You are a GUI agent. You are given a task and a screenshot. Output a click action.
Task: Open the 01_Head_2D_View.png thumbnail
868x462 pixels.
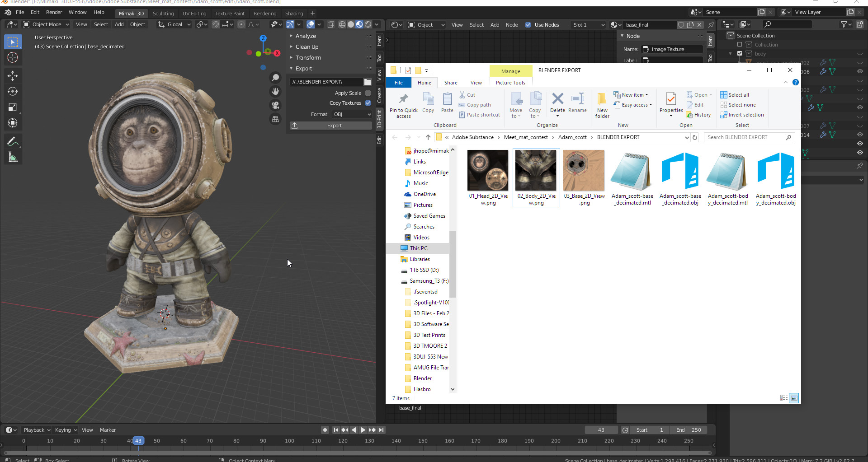[x=488, y=171]
